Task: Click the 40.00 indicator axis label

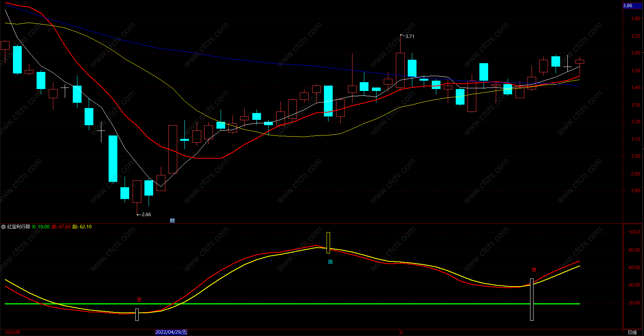Action: coord(634,285)
